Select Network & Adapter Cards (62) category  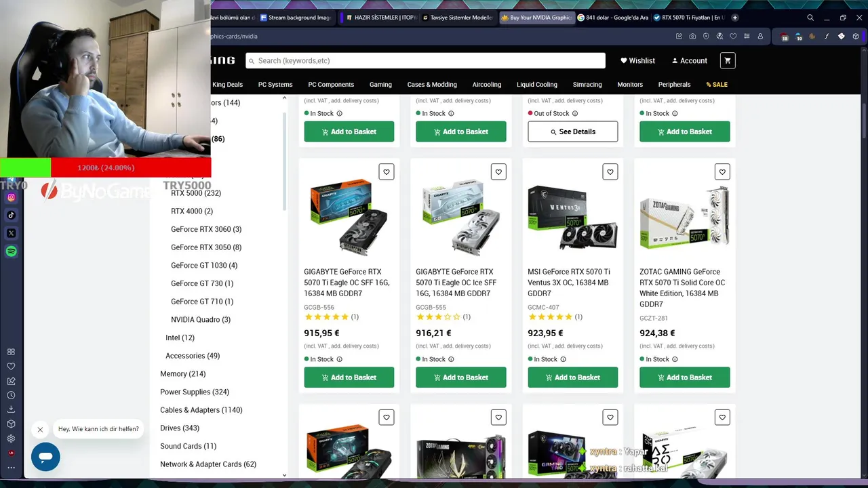coord(208,464)
